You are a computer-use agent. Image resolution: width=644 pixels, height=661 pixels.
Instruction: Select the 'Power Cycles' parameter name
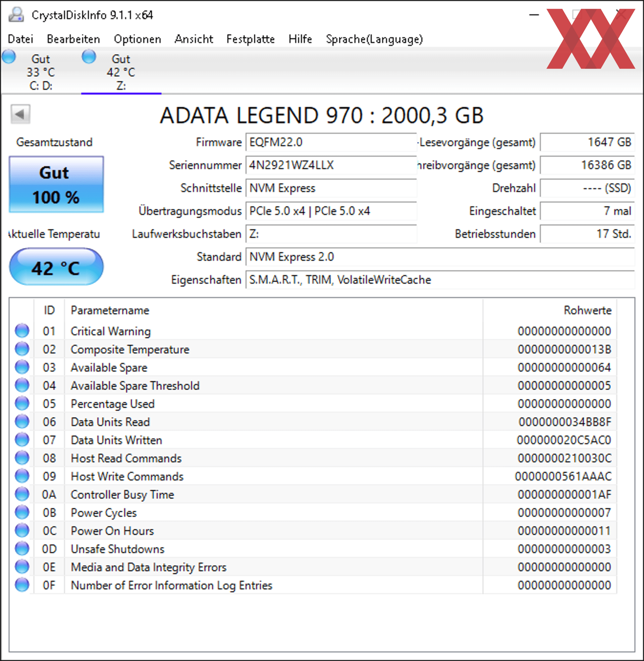click(x=104, y=513)
